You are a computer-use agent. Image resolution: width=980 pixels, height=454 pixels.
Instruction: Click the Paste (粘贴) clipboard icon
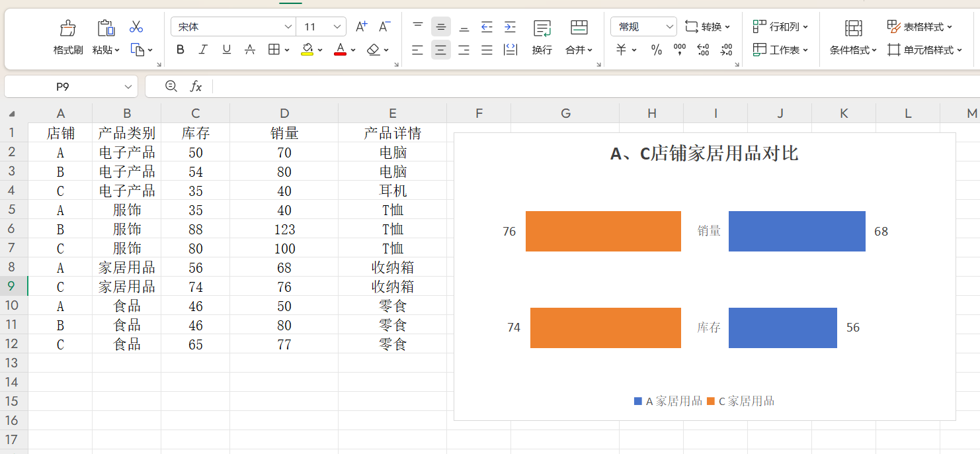106,28
